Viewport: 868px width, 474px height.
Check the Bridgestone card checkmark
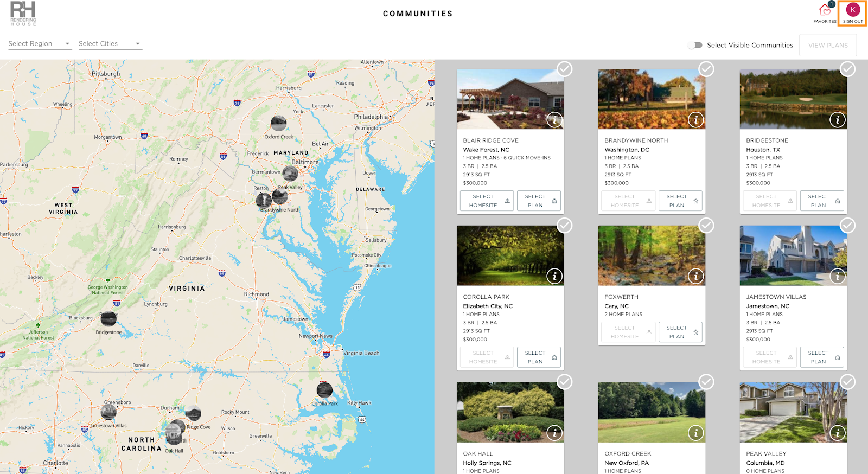point(848,69)
